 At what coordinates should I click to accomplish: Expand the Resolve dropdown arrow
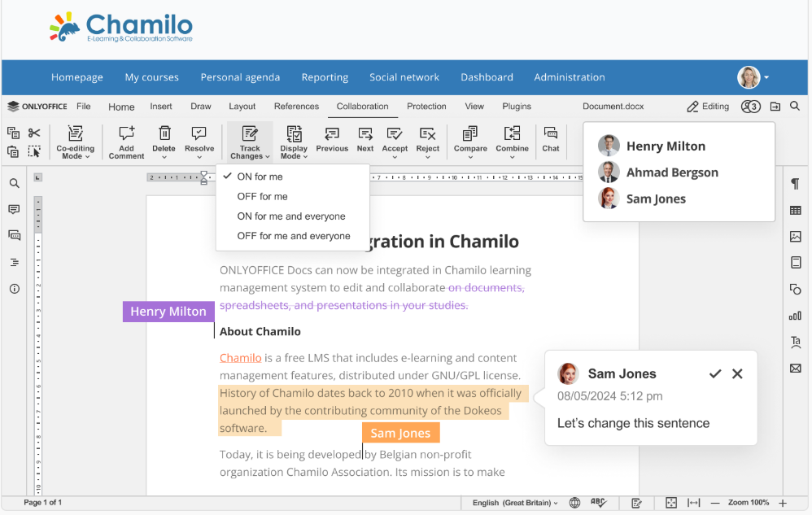pyautogui.click(x=199, y=157)
